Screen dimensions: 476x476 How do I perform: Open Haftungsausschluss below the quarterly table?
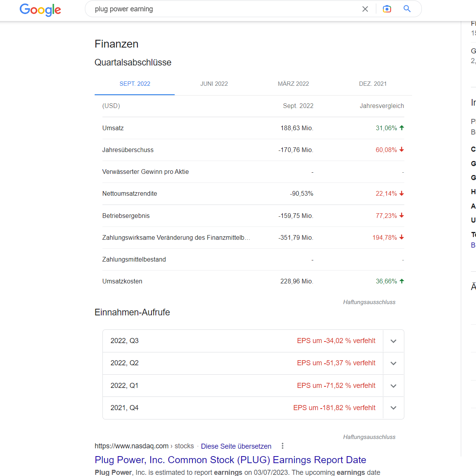369,302
